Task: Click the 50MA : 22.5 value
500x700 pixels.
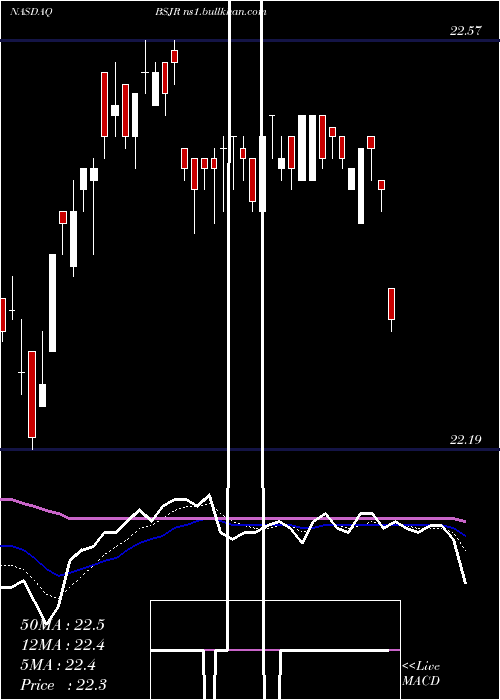Action: coord(62,625)
